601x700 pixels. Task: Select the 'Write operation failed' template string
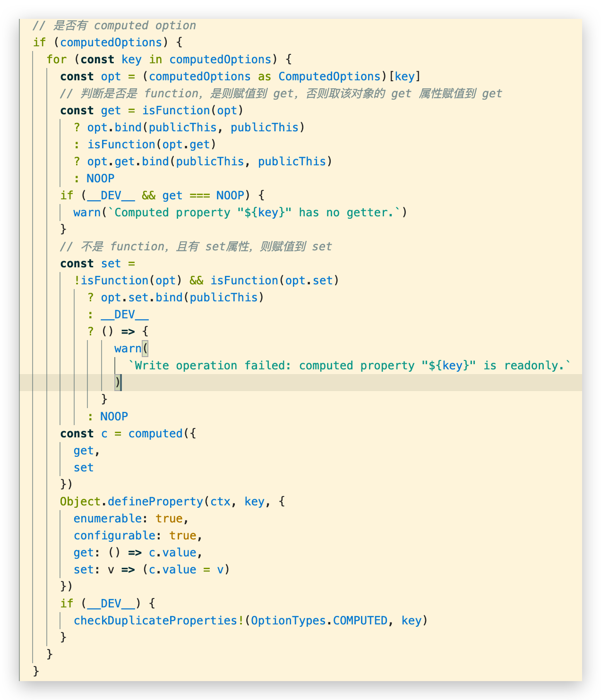pos(349,366)
